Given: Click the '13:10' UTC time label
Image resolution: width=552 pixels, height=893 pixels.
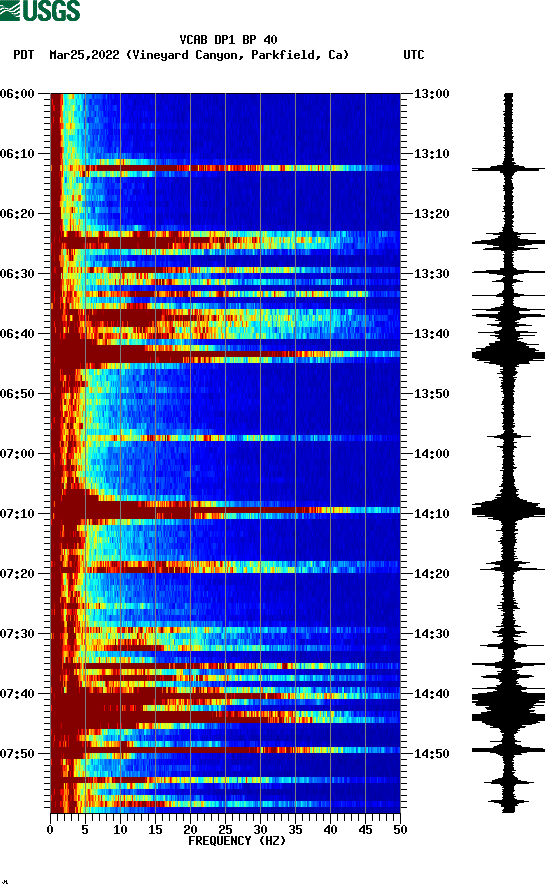Looking at the screenshot, I should (x=431, y=154).
